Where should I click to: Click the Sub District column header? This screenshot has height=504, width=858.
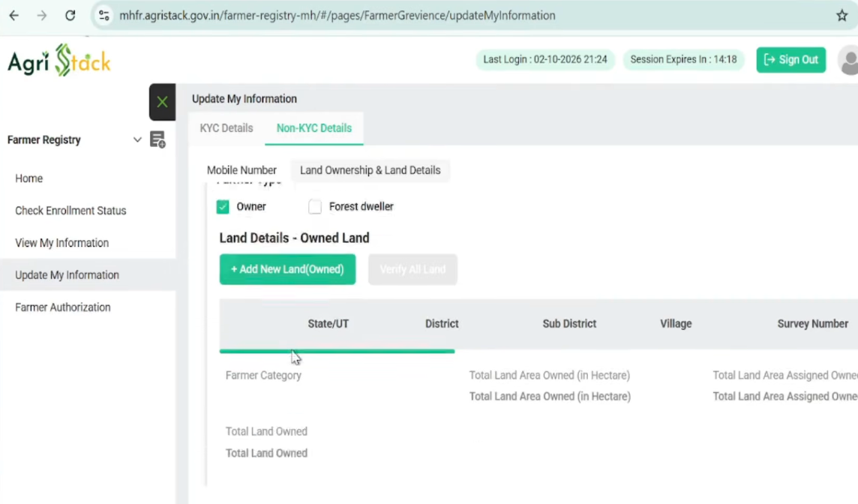pos(569,324)
